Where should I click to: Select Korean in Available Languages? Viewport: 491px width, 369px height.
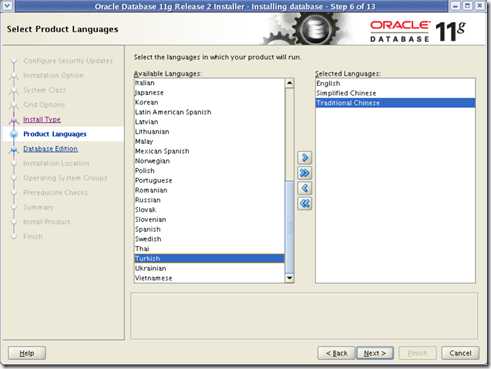point(209,102)
